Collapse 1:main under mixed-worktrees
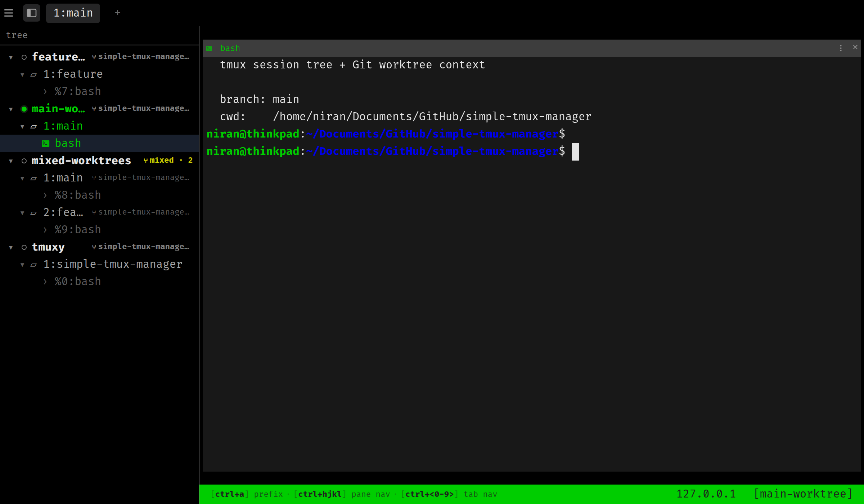 coord(22,178)
